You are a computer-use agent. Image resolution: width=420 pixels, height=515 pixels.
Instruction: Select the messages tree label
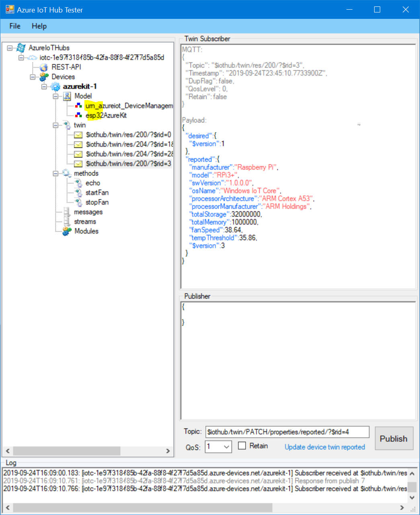(88, 212)
